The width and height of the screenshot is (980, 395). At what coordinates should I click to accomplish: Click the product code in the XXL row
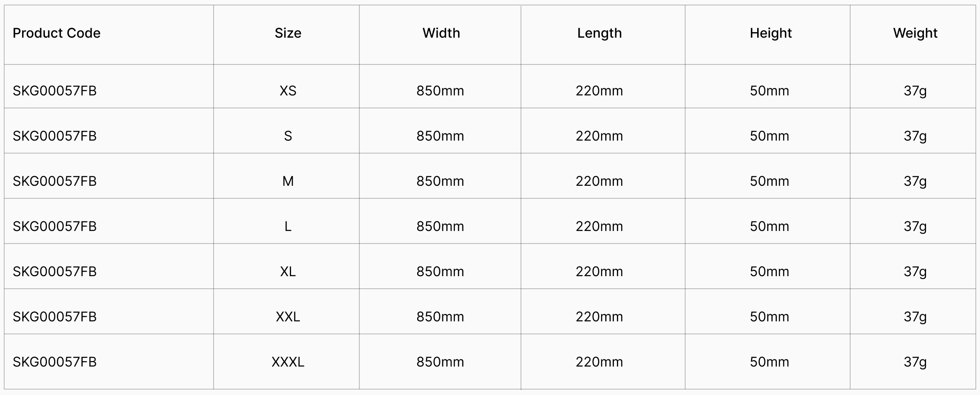point(54,317)
